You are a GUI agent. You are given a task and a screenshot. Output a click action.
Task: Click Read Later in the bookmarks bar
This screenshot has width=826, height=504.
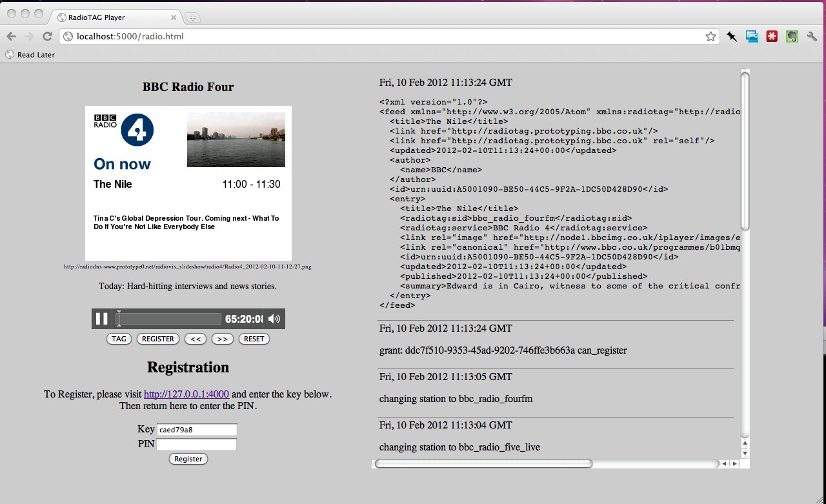coord(30,55)
